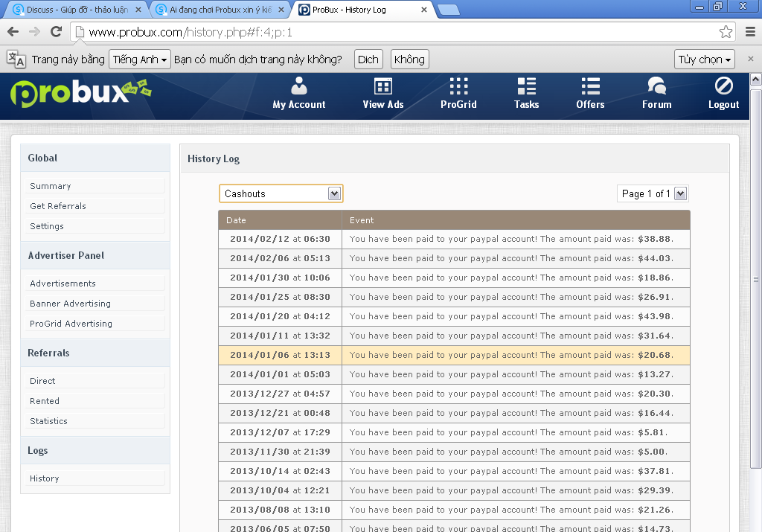Select the 2014/02/12 at 06:30 row

coord(454,239)
